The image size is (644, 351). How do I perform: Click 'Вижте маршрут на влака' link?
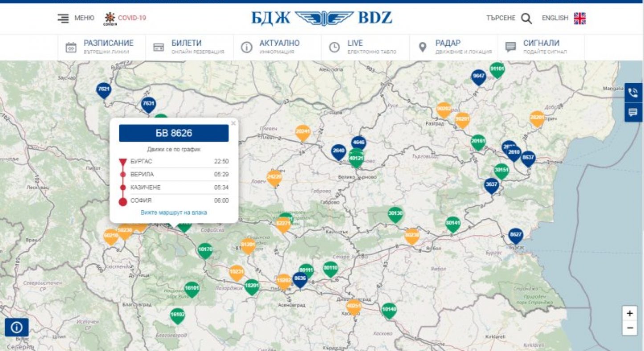(x=174, y=212)
